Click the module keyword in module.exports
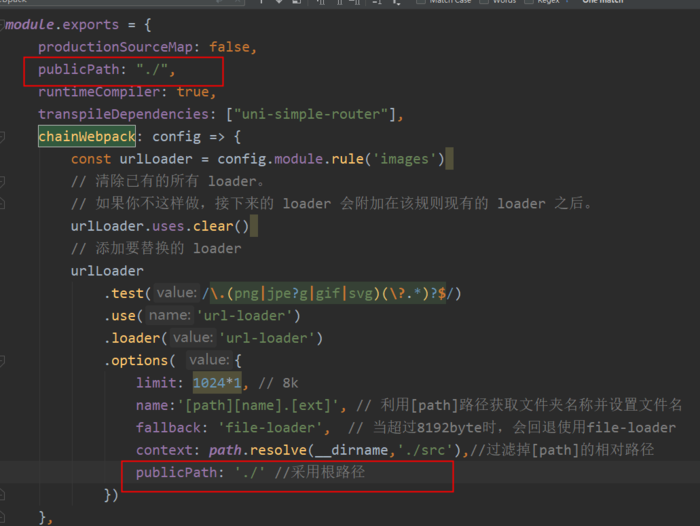The height and width of the screenshot is (526, 700). click(29, 25)
